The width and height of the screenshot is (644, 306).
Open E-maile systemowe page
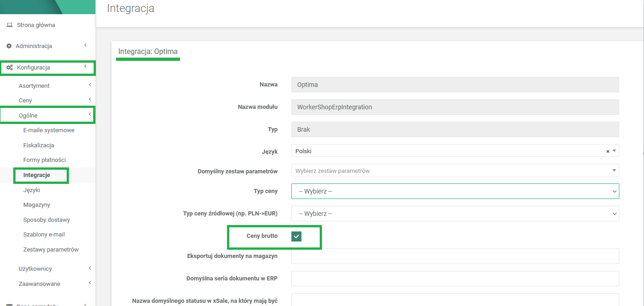[48, 130]
